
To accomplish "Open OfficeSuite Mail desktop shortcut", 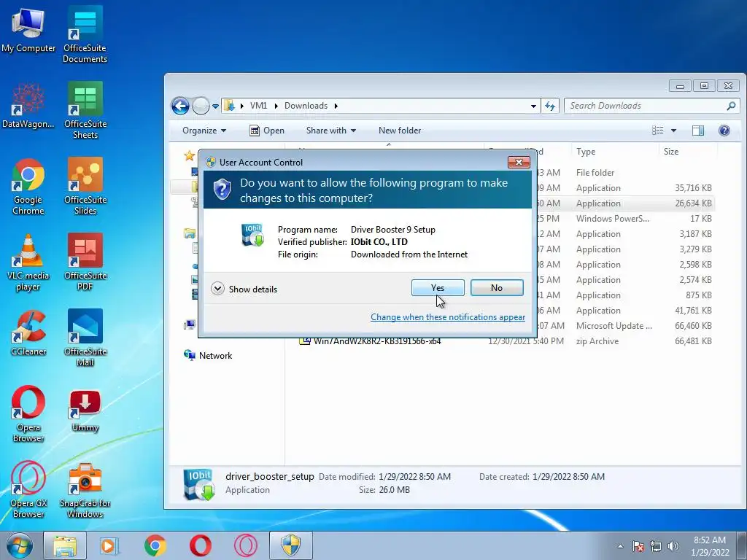I will [85, 338].
